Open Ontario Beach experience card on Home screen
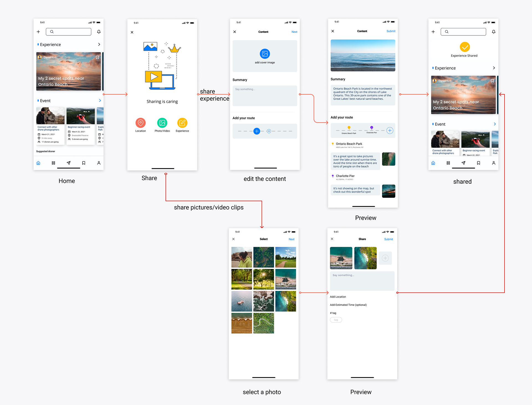 68,71
